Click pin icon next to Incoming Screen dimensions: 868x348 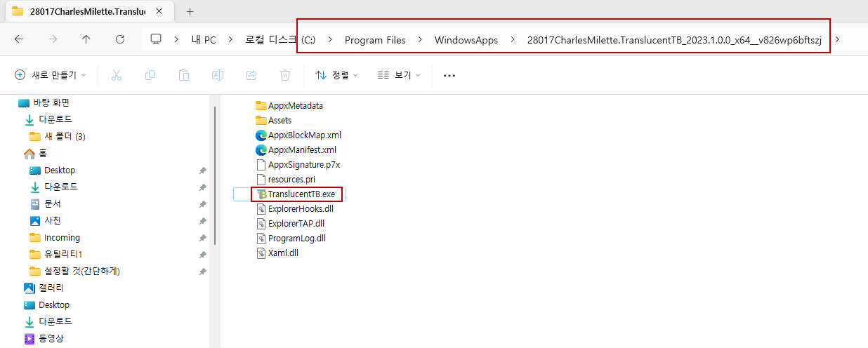click(202, 238)
